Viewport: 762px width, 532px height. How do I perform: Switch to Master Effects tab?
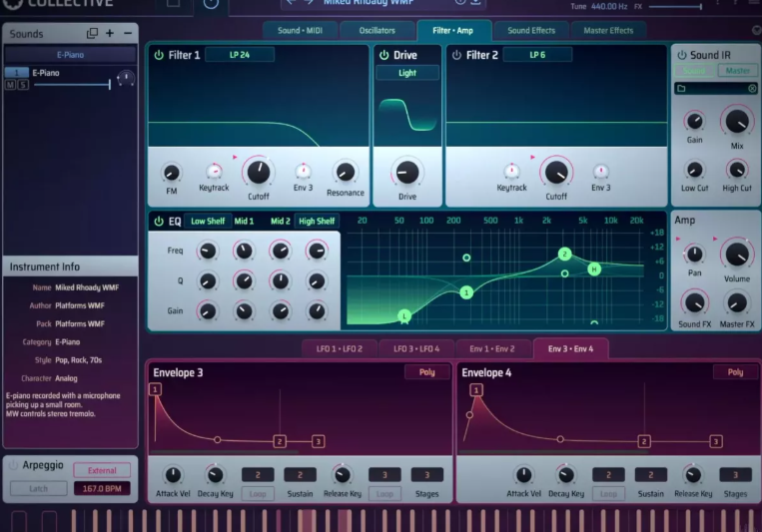point(608,31)
